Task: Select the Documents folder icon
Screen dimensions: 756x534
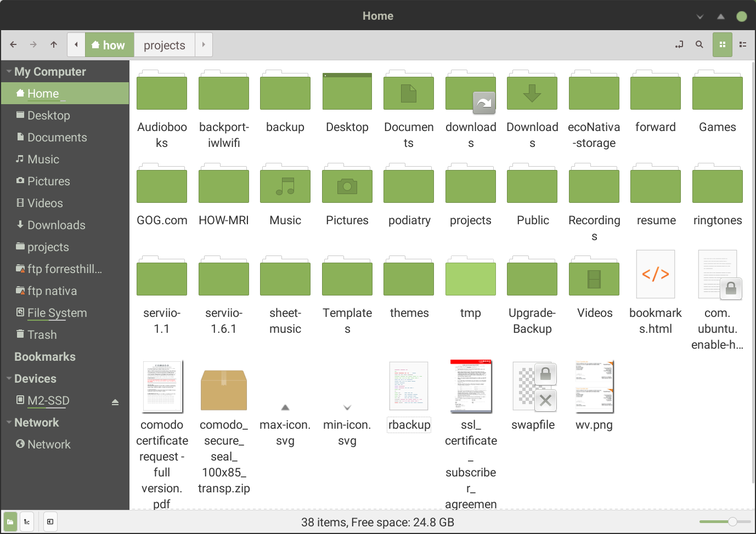Action: [x=409, y=90]
